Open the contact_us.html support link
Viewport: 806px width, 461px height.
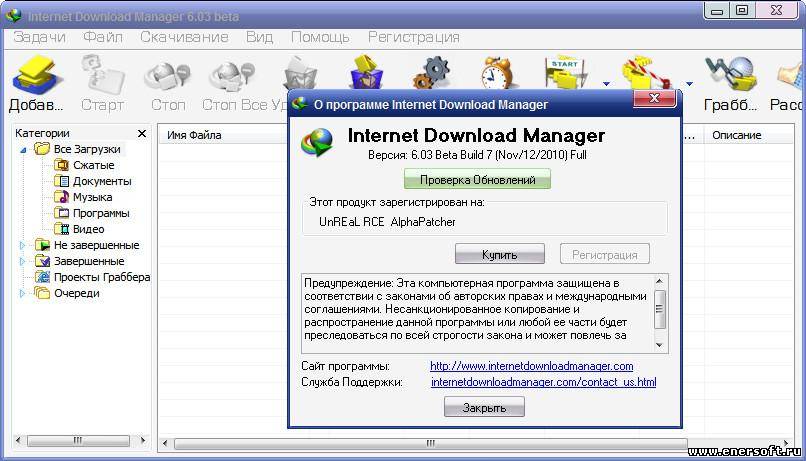(x=543, y=382)
